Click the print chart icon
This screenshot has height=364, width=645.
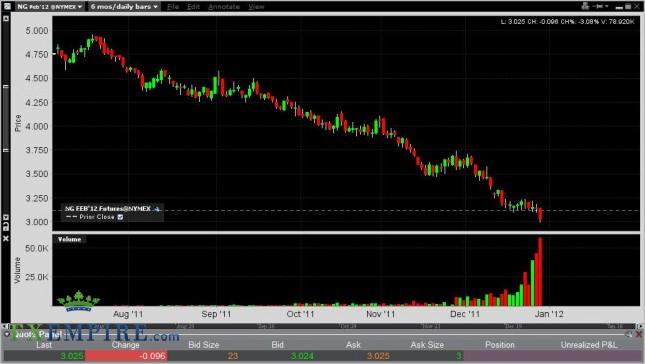[x=585, y=6]
